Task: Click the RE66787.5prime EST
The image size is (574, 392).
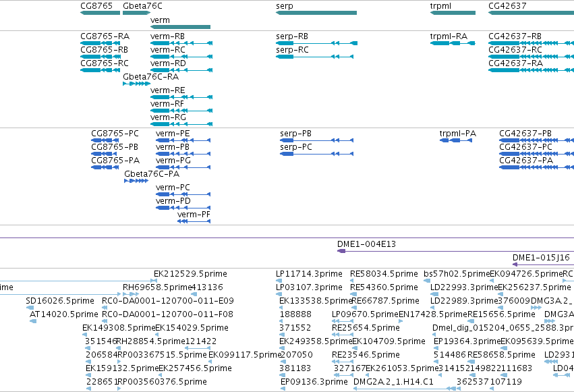Action: 355,308
